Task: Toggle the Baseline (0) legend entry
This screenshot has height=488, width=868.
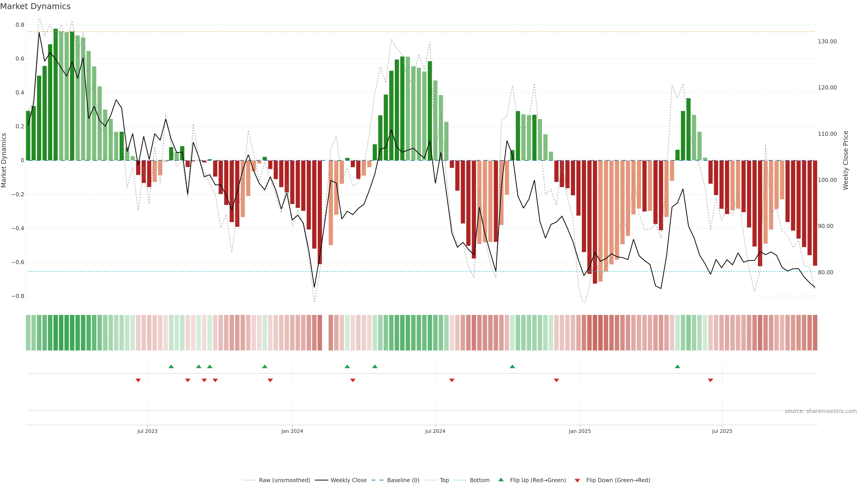Action: (403, 480)
